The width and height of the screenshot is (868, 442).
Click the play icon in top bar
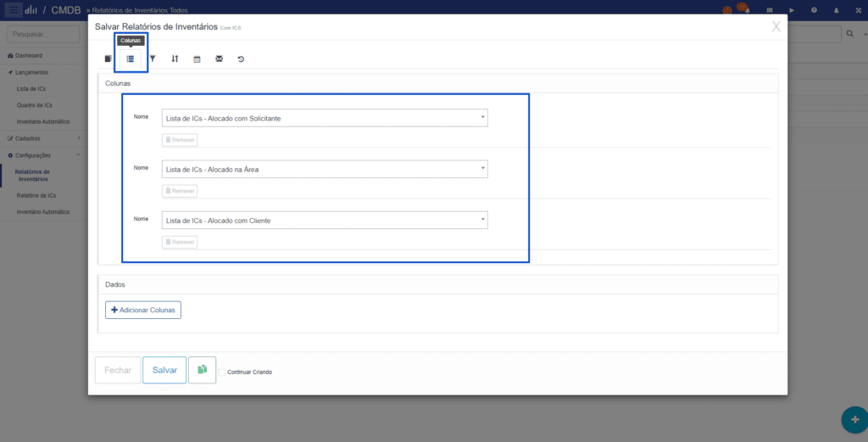click(792, 10)
